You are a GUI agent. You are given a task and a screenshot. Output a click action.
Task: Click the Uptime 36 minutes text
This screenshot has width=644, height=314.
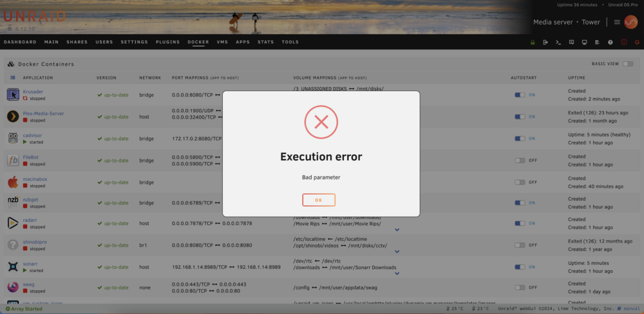pos(578,5)
